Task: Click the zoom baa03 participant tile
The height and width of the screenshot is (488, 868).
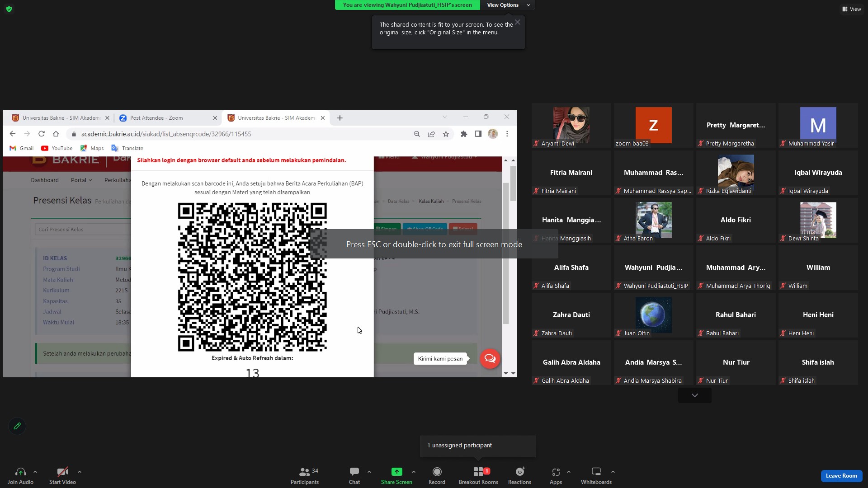Action: [x=654, y=125]
